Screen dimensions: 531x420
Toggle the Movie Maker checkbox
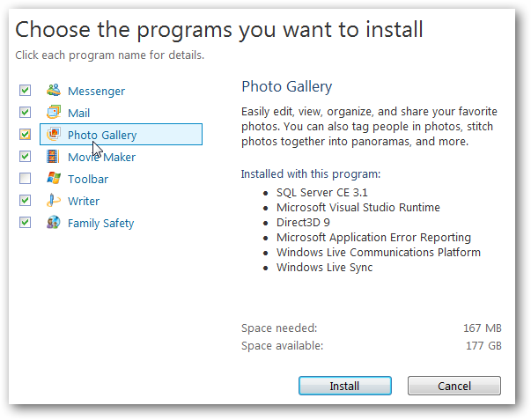tap(26, 157)
